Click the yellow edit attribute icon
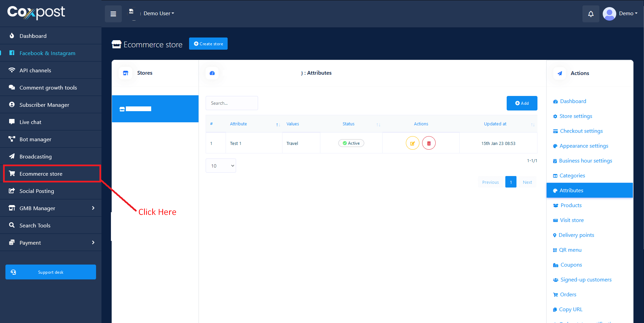The height and width of the screenshot is (323, 644). 412,143
